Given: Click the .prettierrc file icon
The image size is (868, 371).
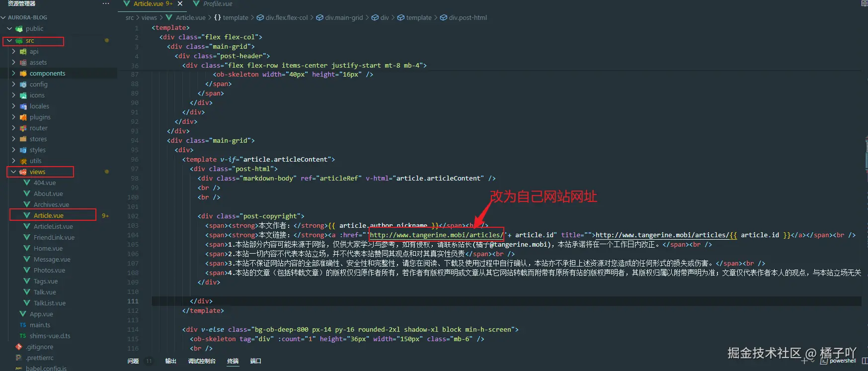Looking at the screenshot, I should click(x=19, y=358).
